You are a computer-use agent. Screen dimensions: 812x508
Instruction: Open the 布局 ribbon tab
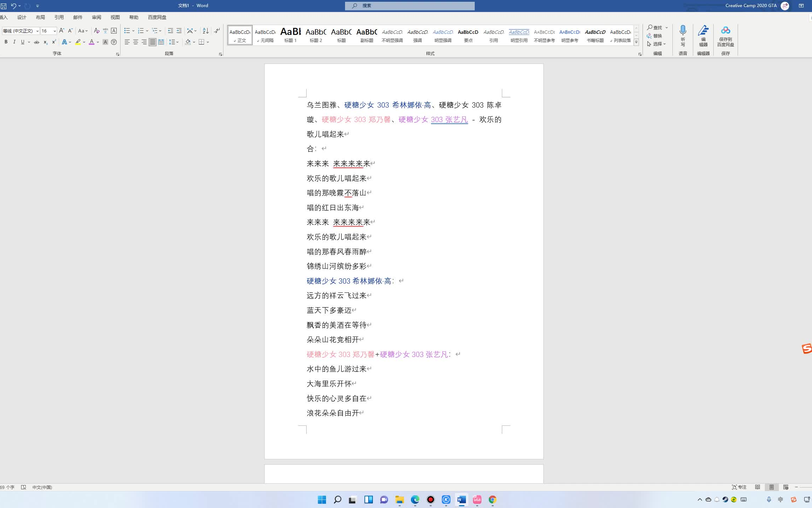point(41,17)
